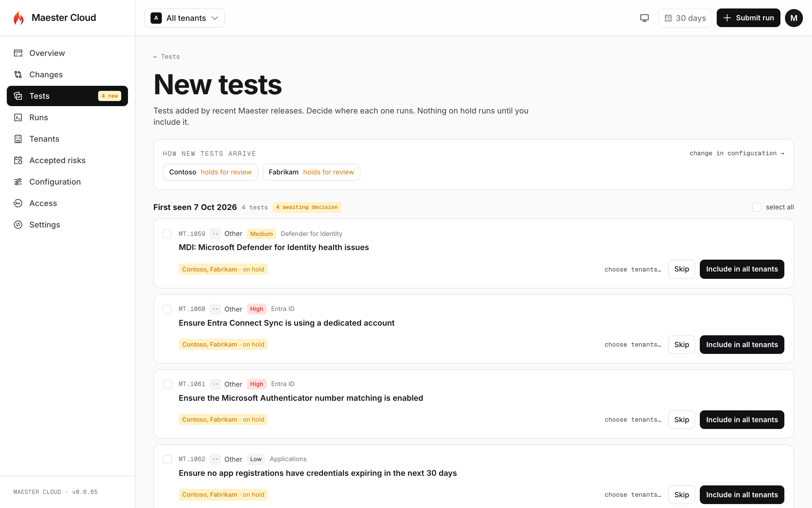Include MT.1061 in all tenants
Screen dimensions: 812x508
pos(742,420)
